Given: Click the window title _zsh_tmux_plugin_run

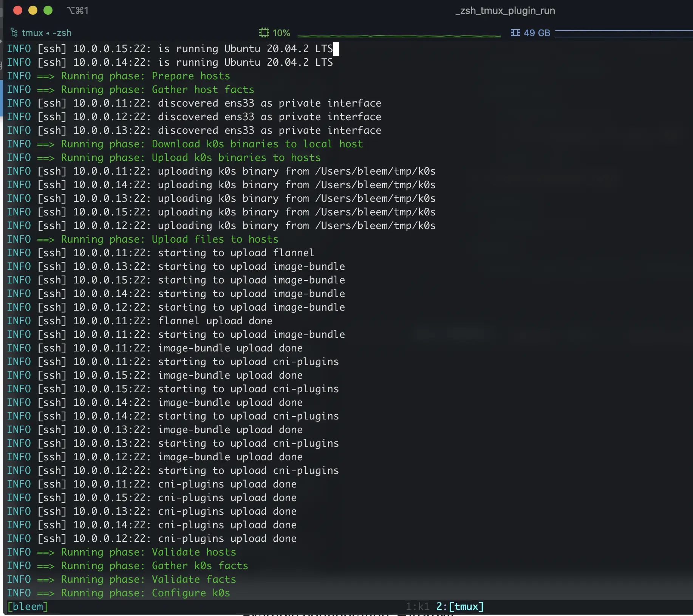Looking at the screenshot, I should tap(505, 11).
